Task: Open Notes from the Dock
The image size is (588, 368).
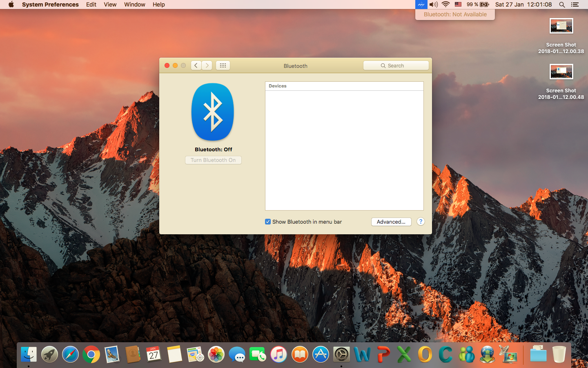Action: (x=174, y=354)
